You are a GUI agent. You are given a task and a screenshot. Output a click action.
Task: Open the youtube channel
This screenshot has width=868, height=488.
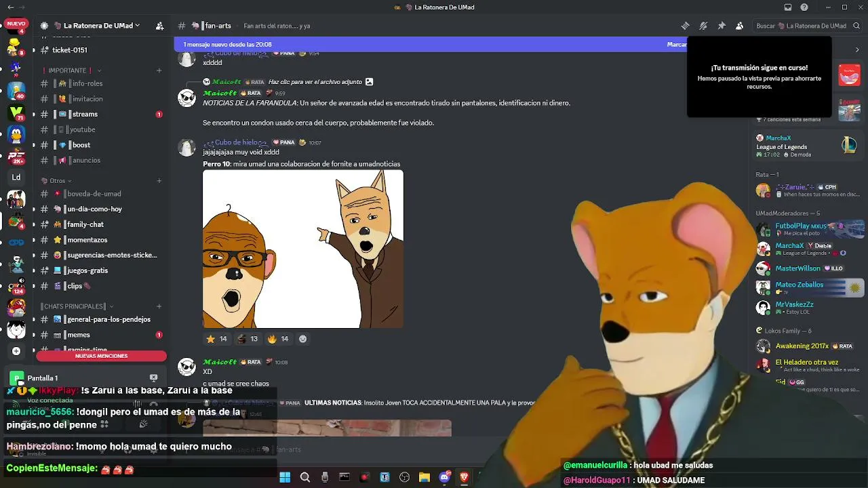click(102, 129)
